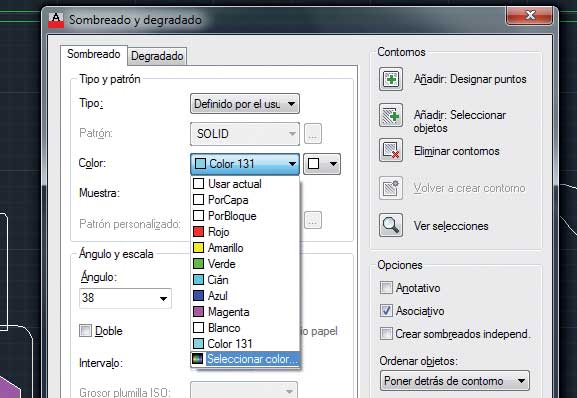Toggle the Anotativo checkbox
The height and width of the screenshot is (398, 577).
point(386,288)
